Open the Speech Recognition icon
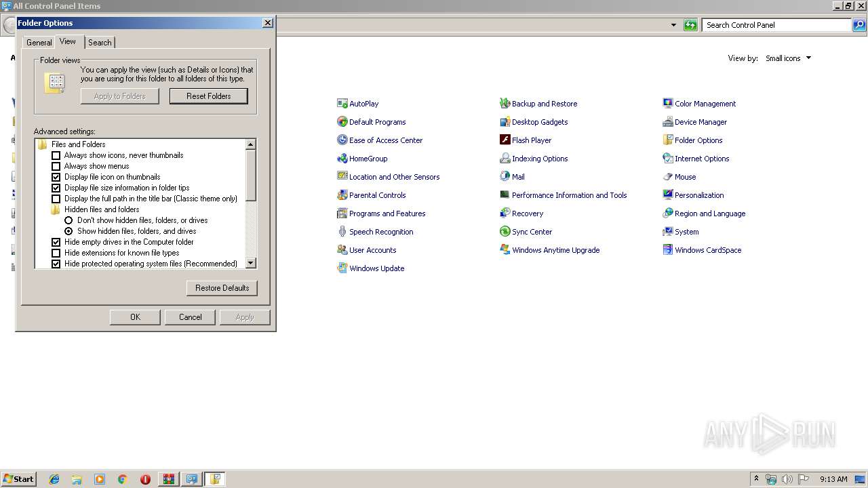 [x=375, y=232]
